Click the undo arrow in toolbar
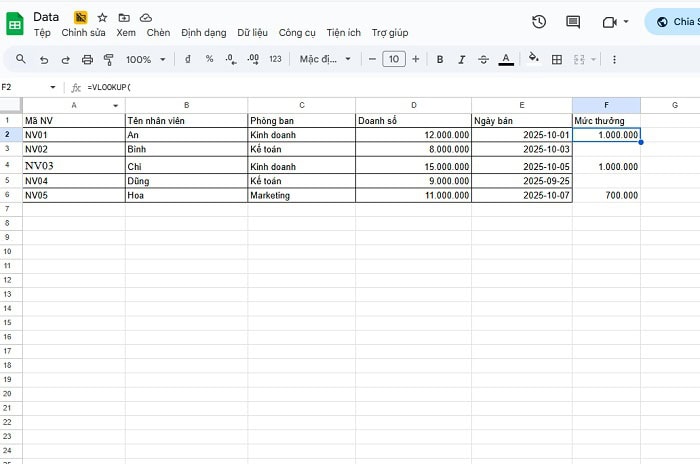The image size is (700, 464). pos(43,60)
